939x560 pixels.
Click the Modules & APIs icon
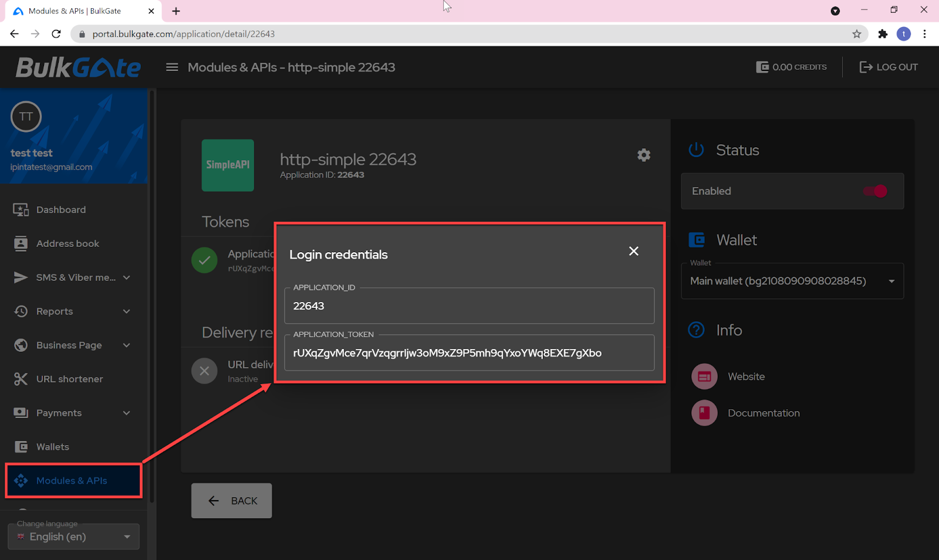coord(21,480)
